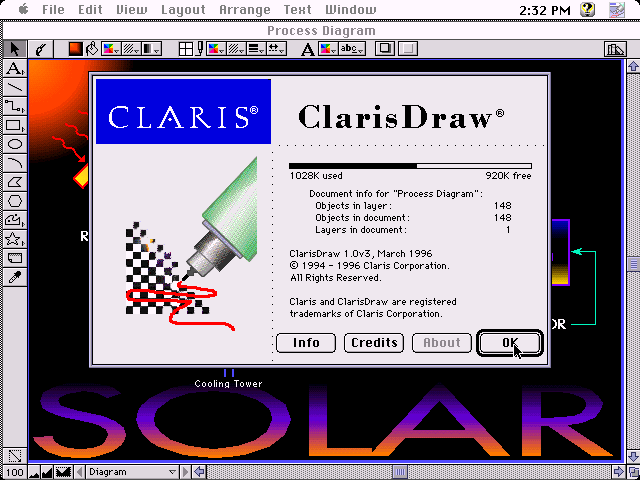
Task: Click the autosize selection icon at palette bottom
Action: click(15, 456)
